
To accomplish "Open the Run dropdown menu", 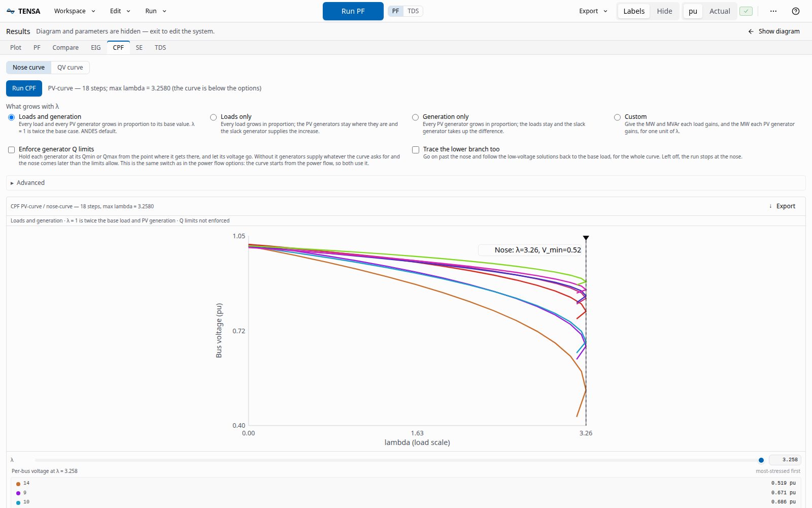I will [156, 11].
